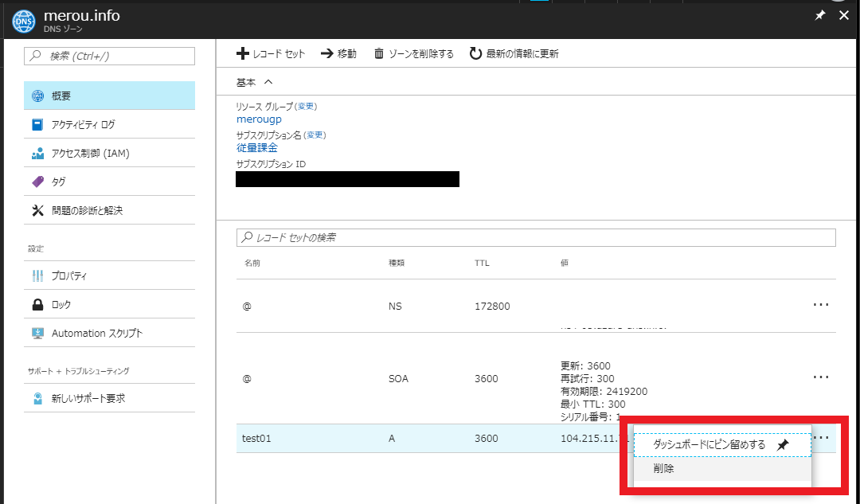Open the プロパティ settings item
The image size is (860, 504).
point(109,275)
